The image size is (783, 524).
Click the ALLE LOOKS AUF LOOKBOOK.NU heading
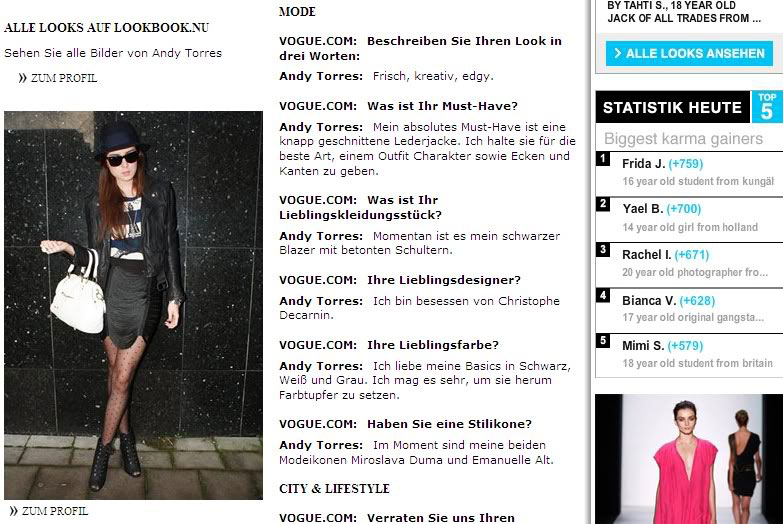click(106, 27)
